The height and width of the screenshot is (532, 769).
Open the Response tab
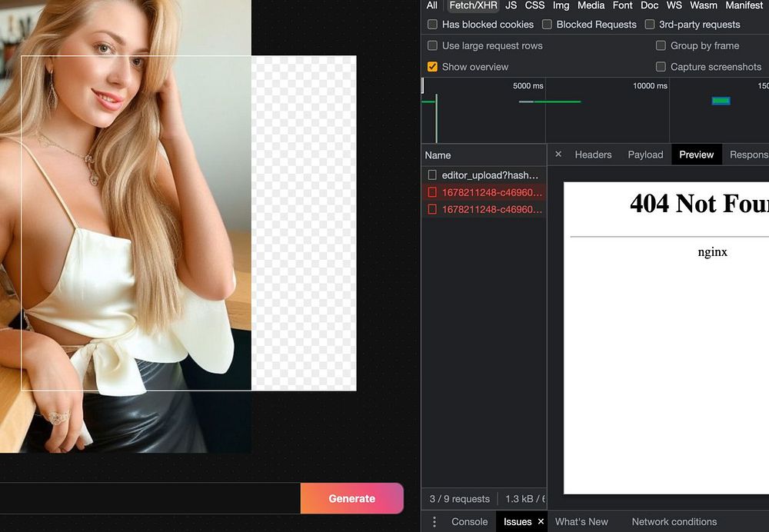(749, 155)
